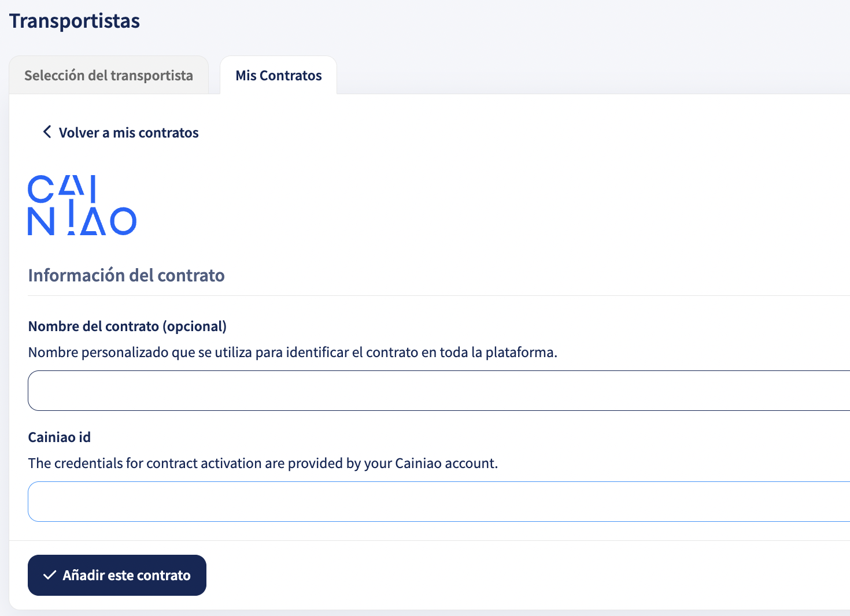
Task: Submit with Añadir este contrato button
Action: (x=117, y=575)
